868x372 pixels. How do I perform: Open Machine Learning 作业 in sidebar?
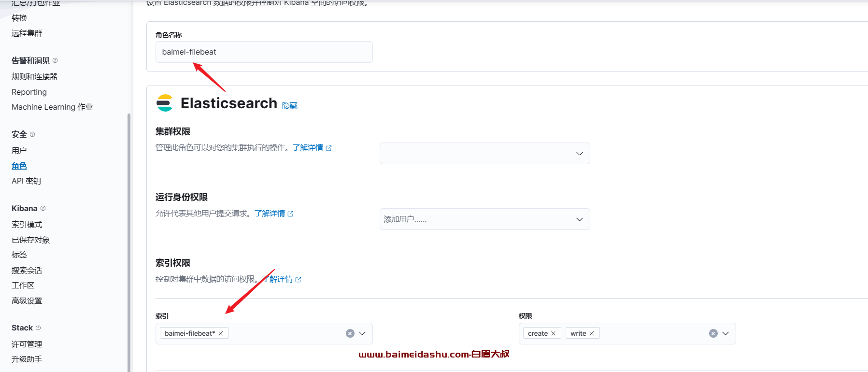pyautogui.click(x=52, y=107)
